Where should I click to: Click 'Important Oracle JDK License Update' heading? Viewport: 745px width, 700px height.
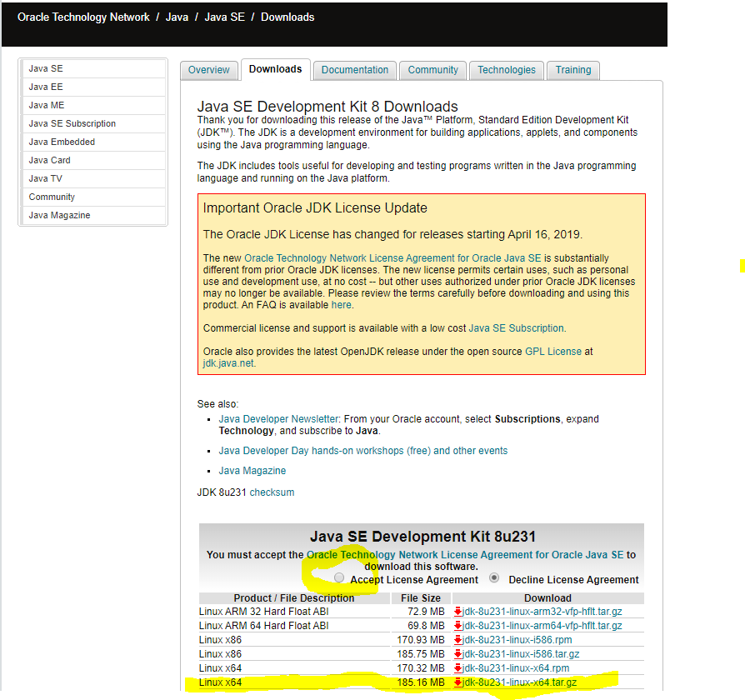tap(315, 208)
